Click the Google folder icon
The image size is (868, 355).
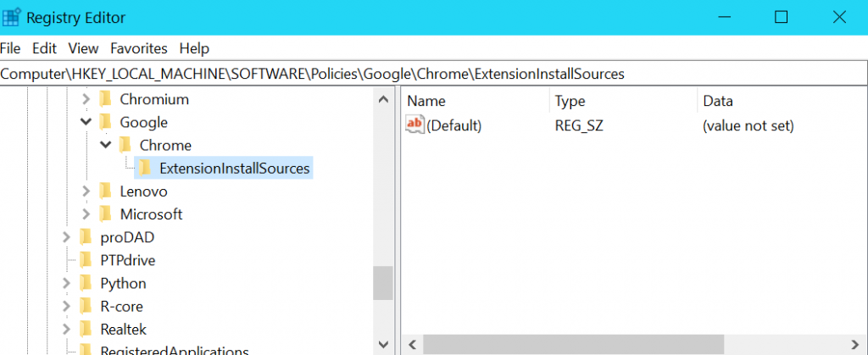(x=105, y=122)
